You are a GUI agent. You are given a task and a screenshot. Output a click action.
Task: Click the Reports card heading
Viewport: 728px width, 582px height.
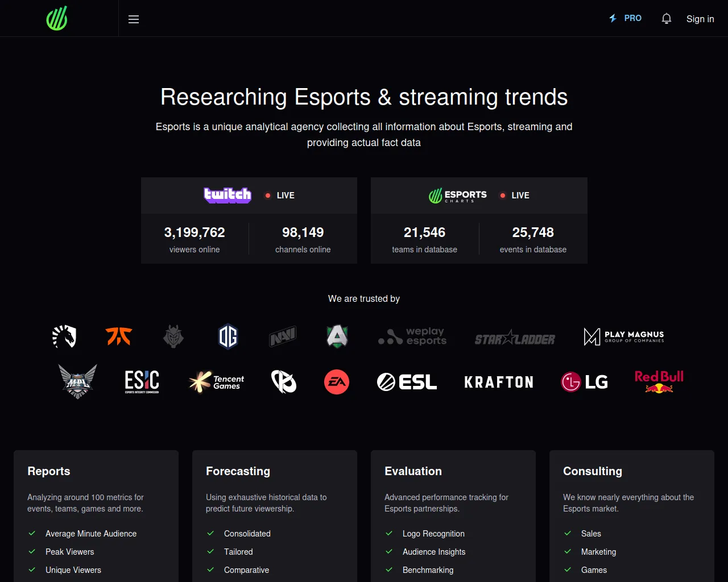[49, 471]
